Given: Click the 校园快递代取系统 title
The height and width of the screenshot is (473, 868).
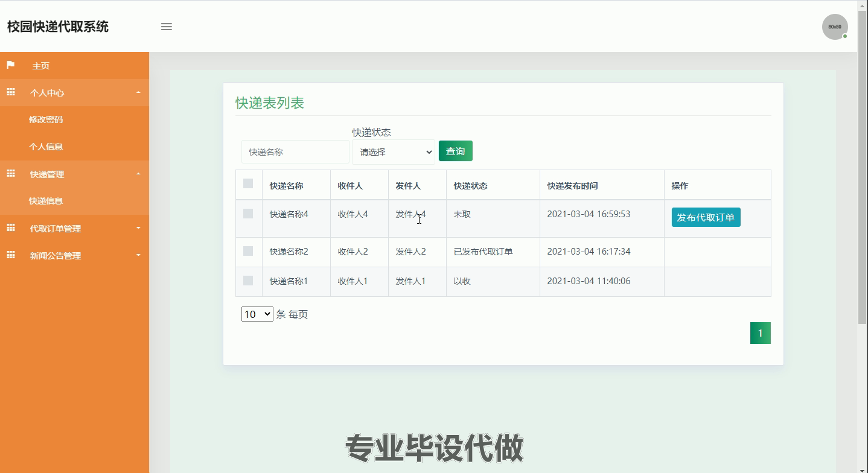Looking at the screenshot, I should click(x=58, y=27).
